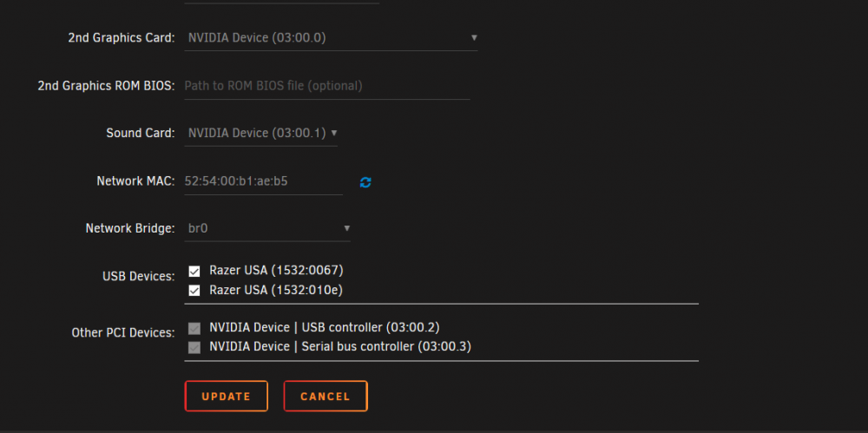Click the '2nd Graphics ROM BIOS:' label
The height and width of the screenshot is (433, 868).
tap(106, 86)
